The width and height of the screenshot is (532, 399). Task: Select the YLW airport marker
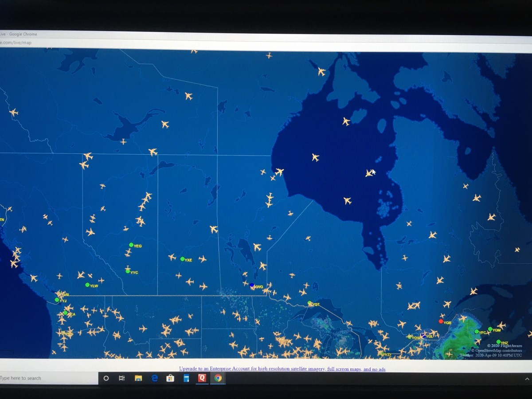(x=87, y=285)
